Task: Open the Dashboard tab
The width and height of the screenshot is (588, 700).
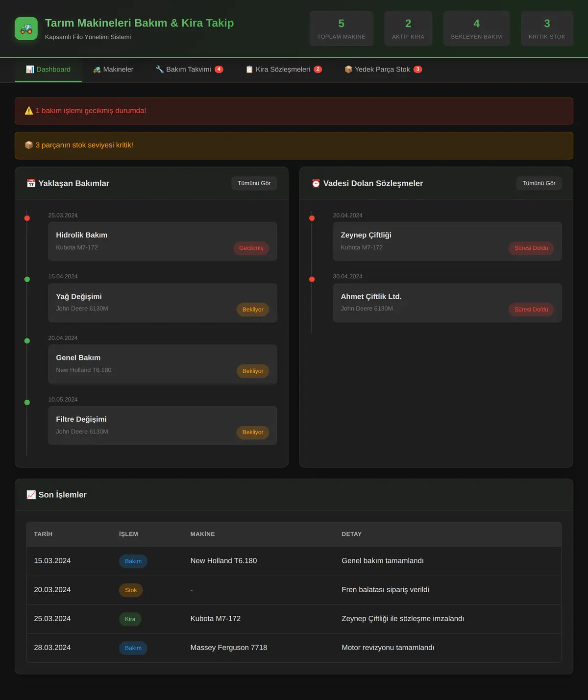Action: click(48, 70)
